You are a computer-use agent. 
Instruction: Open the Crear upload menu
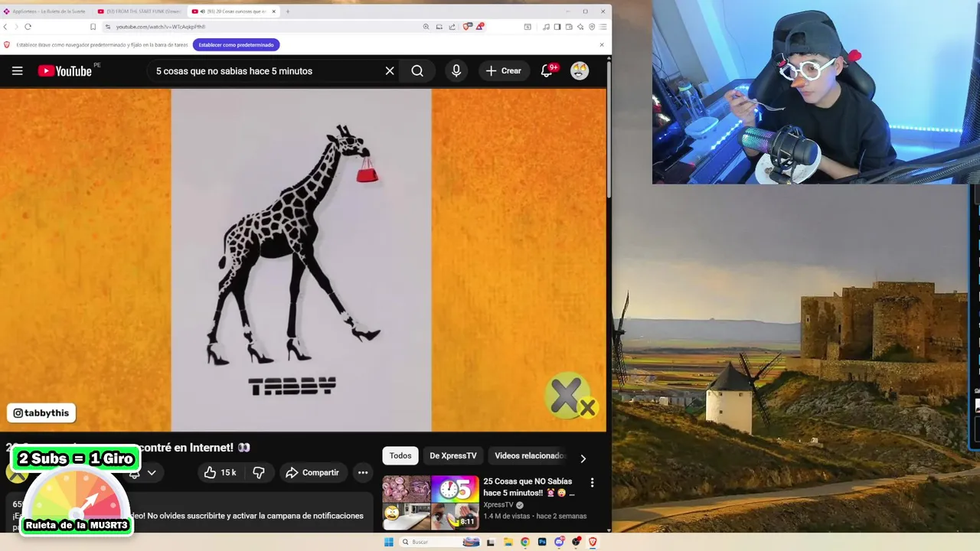point(504,70)
